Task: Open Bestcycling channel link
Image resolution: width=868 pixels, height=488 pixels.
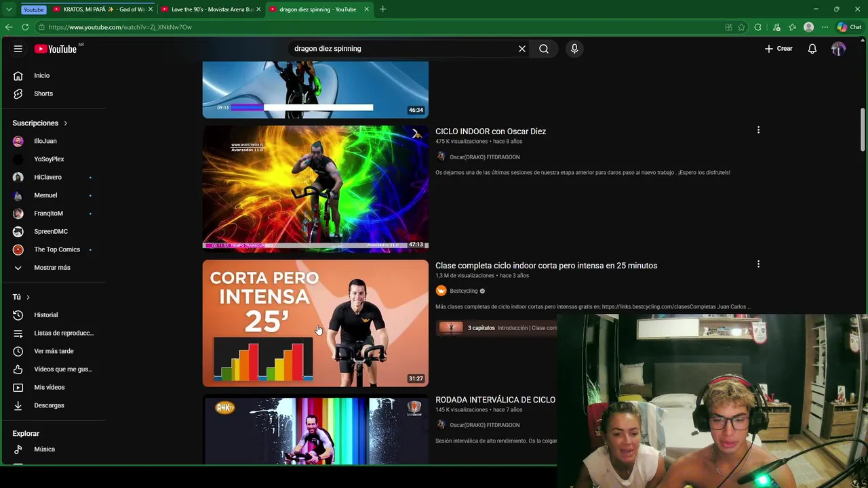Action: tap(464, 291)
